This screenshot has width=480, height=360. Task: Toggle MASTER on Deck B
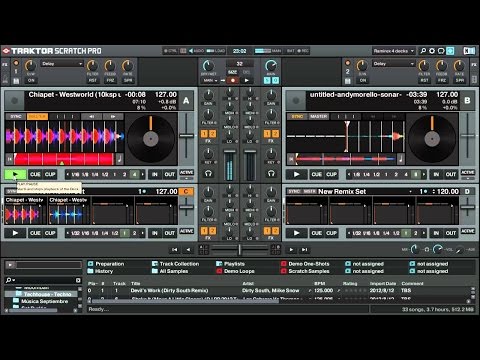(x=319, y=116)
